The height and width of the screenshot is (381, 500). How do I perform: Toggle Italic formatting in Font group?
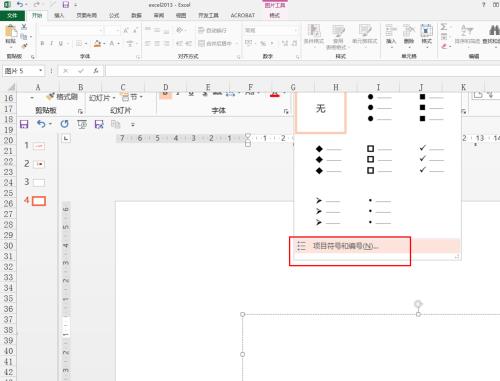point(51,43)
